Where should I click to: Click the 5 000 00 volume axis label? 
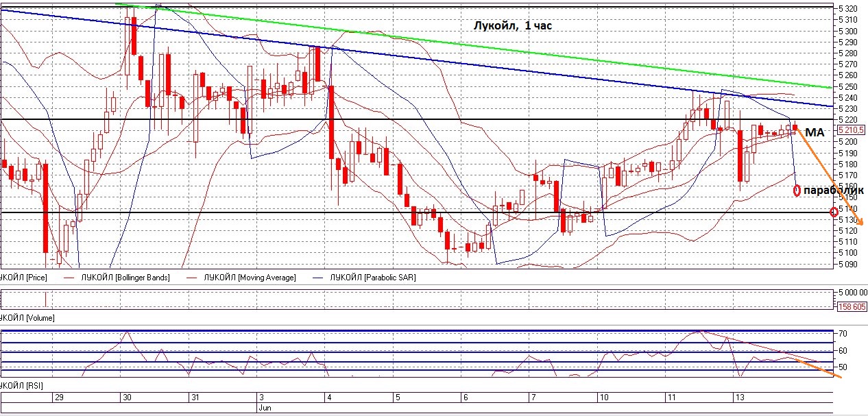point(852,292)
